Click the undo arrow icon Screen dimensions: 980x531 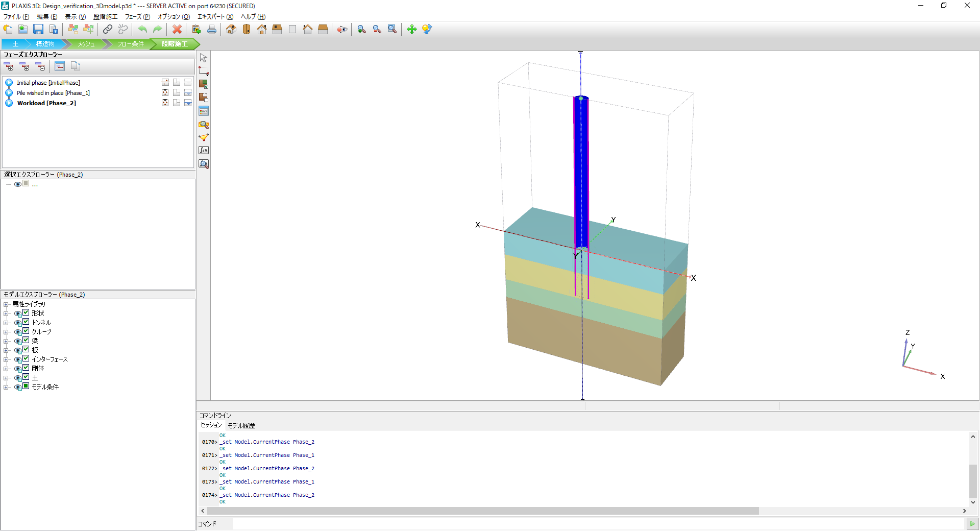tap(142, 30)
